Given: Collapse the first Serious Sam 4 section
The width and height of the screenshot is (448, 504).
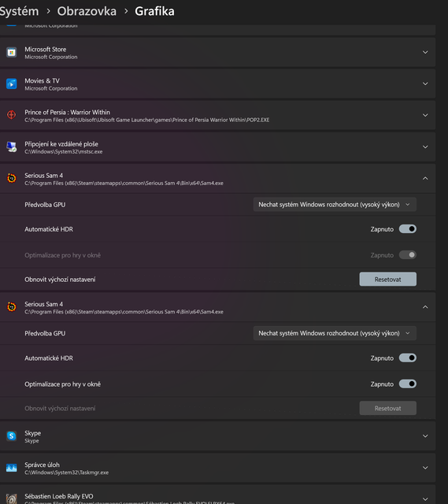Looking at the screenshot, I should click(x=425, y=179).
